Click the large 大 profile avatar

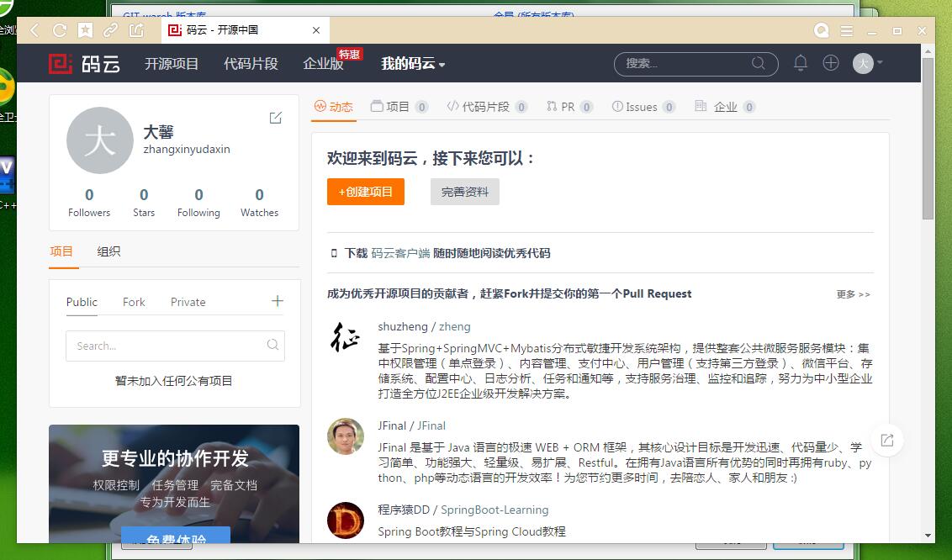(x=99, y=140)
